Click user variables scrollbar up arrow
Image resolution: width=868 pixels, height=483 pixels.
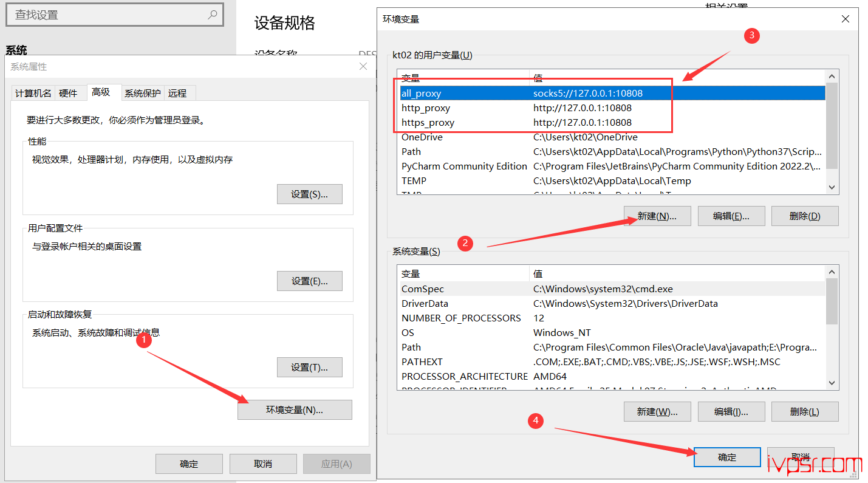pos(832,77)
